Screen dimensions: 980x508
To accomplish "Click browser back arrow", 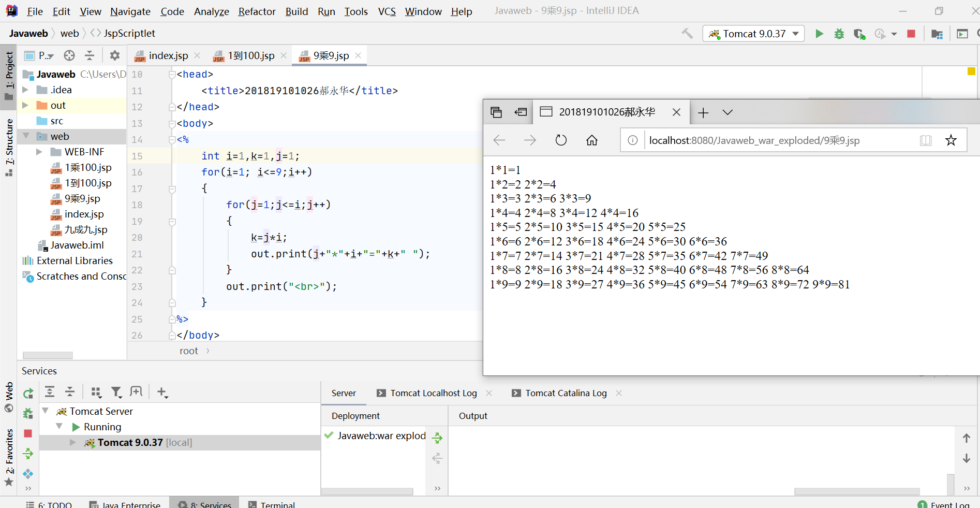I will point(499,140).
